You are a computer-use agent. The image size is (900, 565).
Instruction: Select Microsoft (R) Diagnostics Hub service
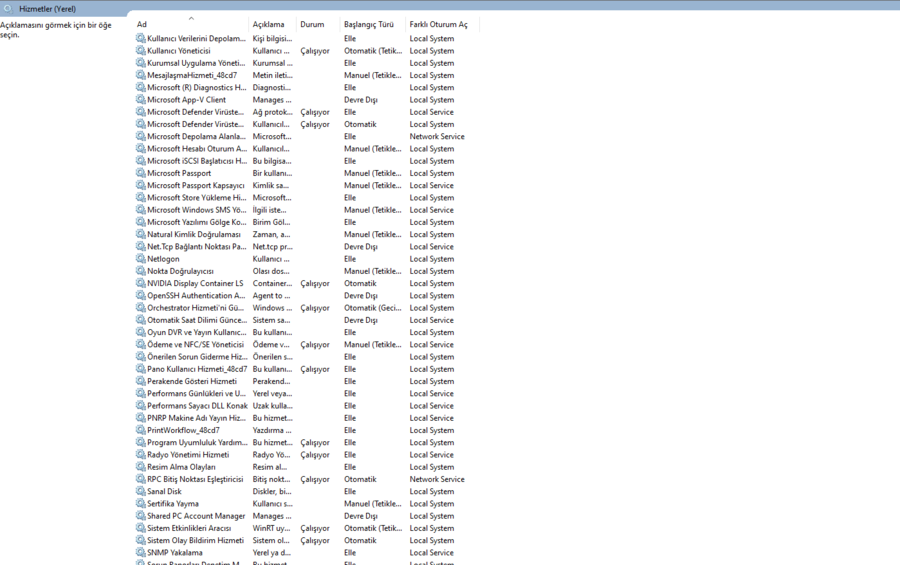click(307, 87)
